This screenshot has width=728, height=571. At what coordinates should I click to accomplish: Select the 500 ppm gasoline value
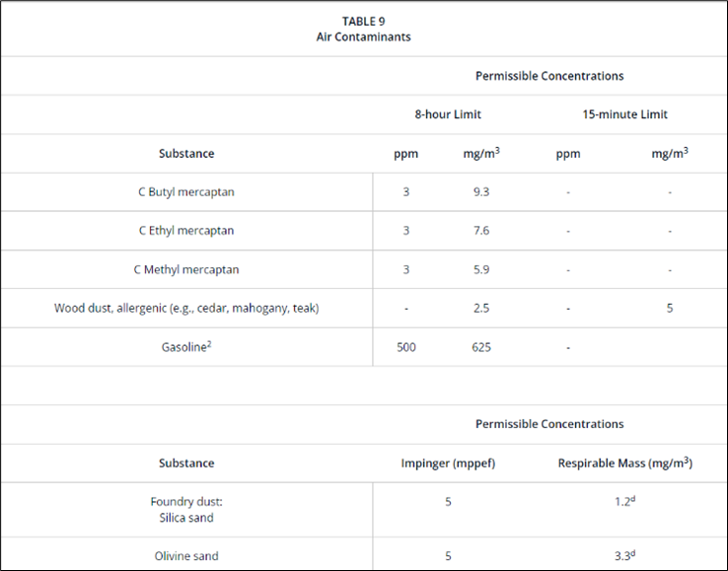point(406,347)
